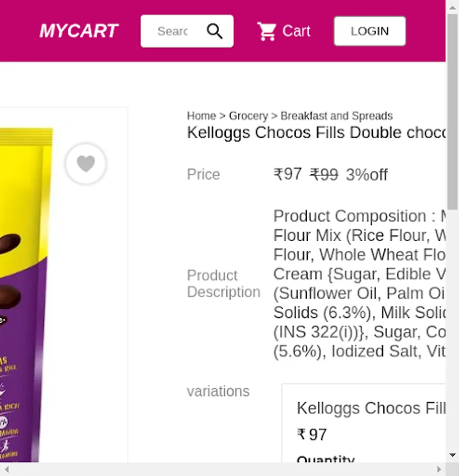459x476 pixels.
Task: Click the Kelloggs Chocos product image
Action: 26,291
